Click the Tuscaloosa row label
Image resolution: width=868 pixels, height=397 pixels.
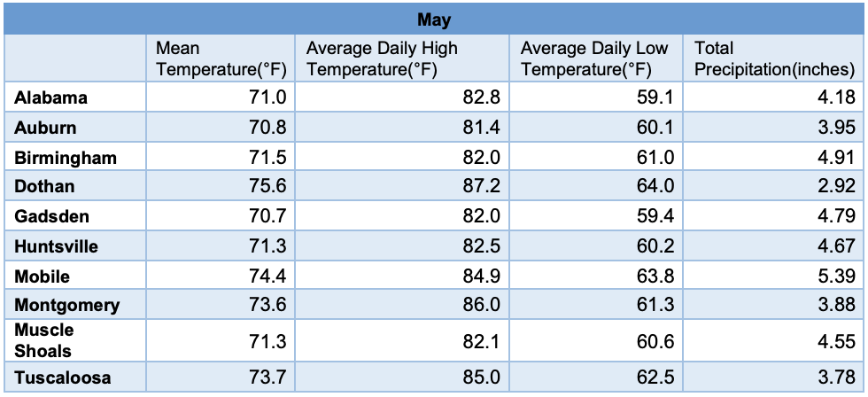pos(63,378)
